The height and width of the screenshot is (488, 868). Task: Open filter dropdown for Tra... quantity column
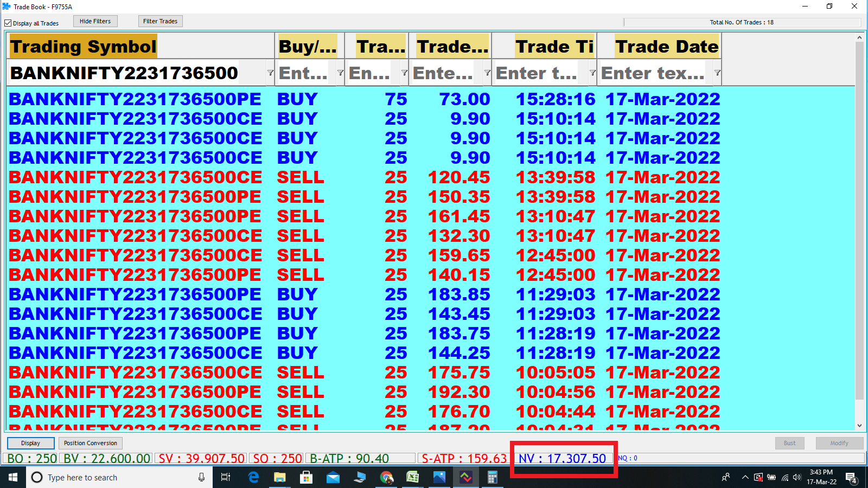point(404,73)
